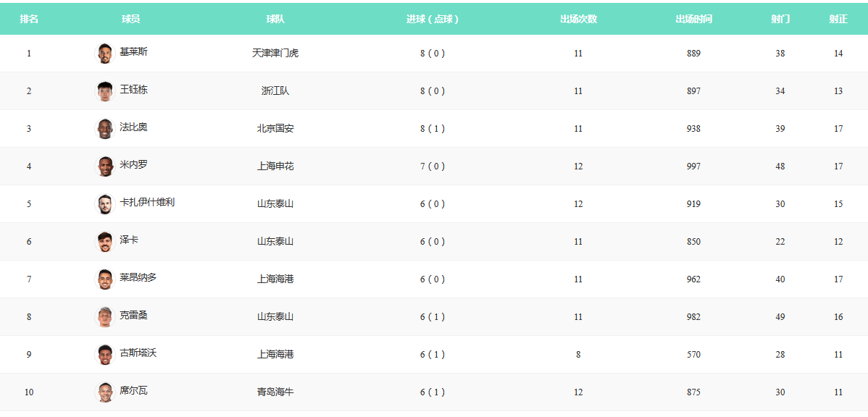Click the 射门 column header

pyautogui.click(x=780, y=20)
